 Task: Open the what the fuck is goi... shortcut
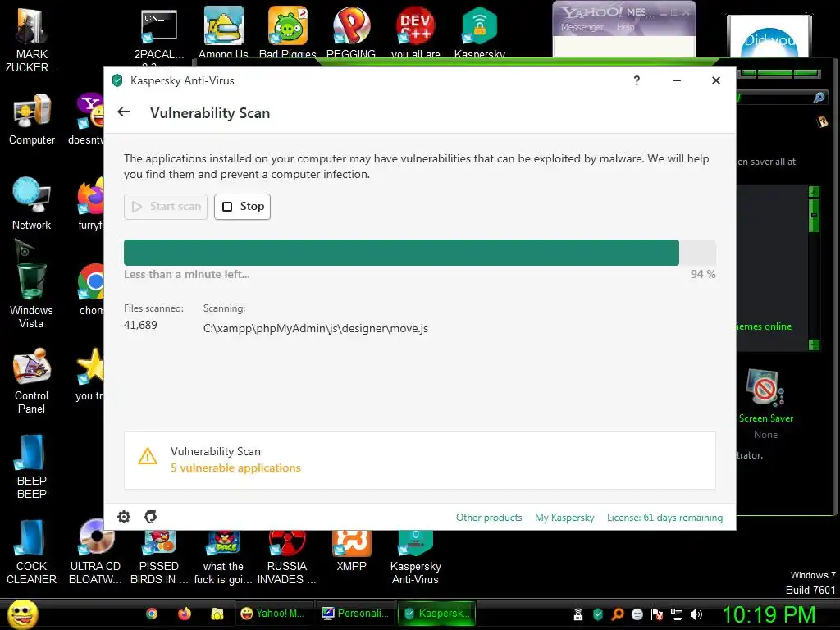(223, 557)
